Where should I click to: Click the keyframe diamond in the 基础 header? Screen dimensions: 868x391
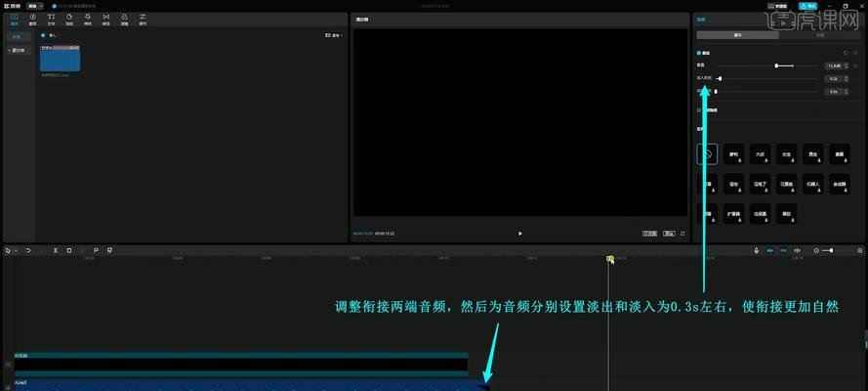click(x=856, y=53)
